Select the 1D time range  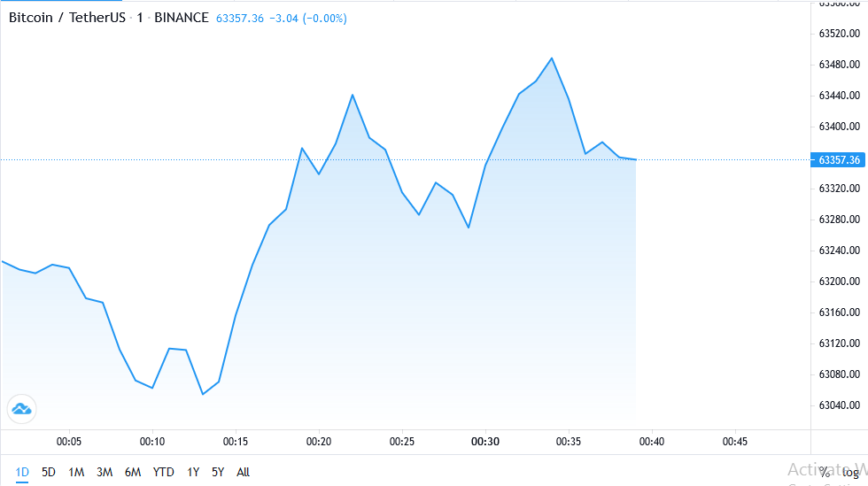click(x=22, y=472)
